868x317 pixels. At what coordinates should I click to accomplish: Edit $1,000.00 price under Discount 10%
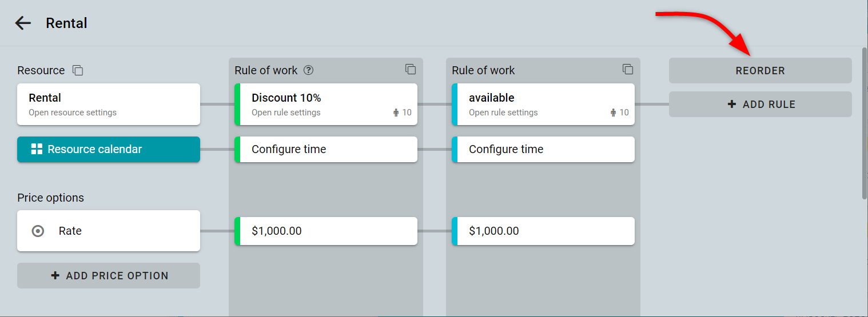(x=326, y=231)
